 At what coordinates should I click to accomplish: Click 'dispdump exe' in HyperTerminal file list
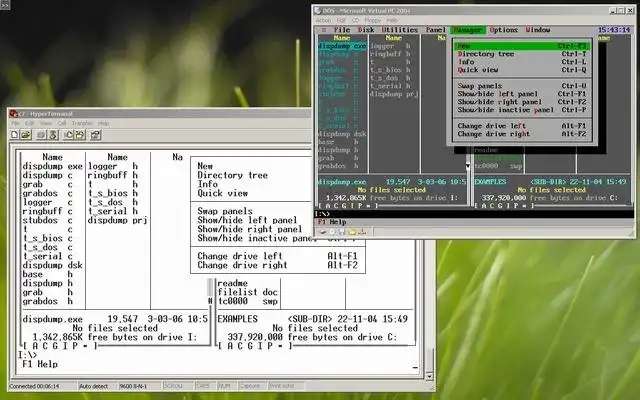(x=52, y=166)
